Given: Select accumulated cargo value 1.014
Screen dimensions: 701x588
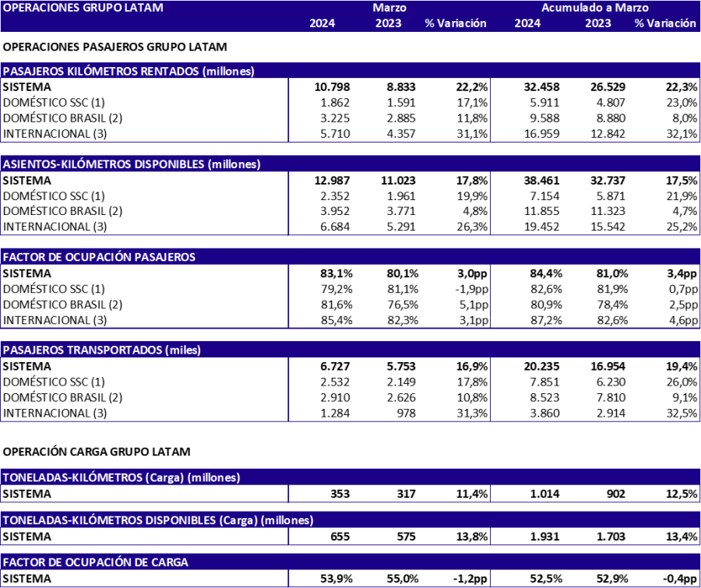Looking at the screenshot, I should 544,494.
